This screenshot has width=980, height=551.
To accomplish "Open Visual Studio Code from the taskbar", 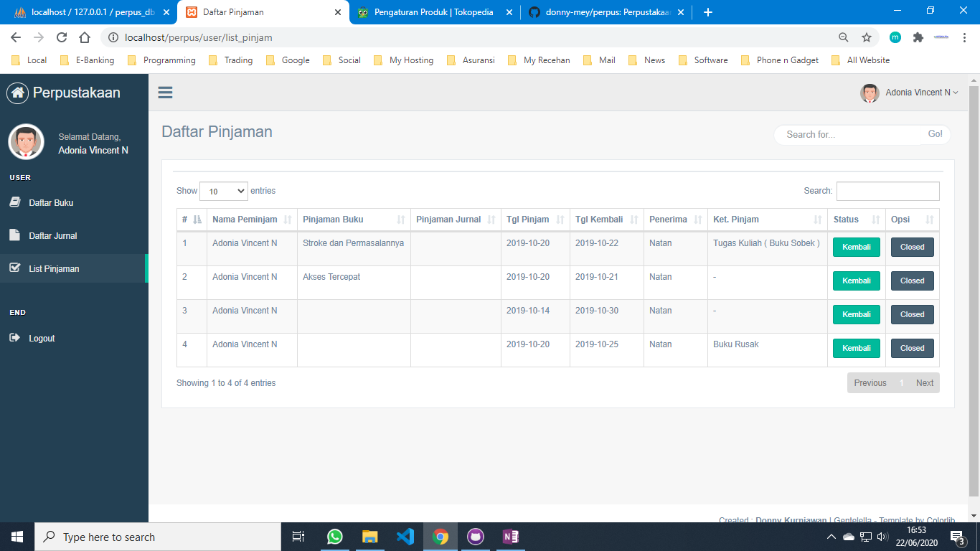I will click(405, 537).
